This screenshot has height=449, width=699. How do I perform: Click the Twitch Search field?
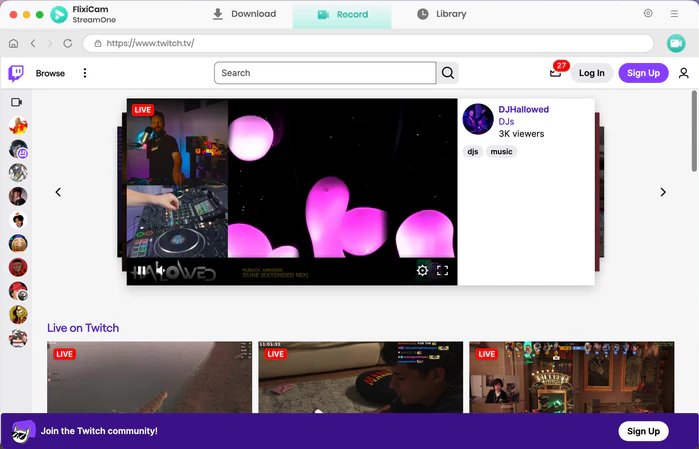tap(325, 73)
